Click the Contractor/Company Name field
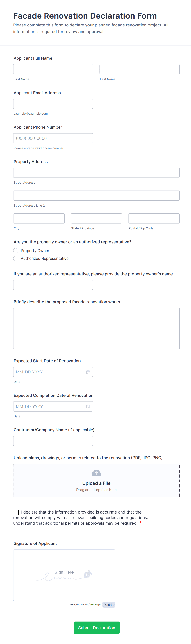The width and height of the screenshot is (191, 644). (53, 441)
